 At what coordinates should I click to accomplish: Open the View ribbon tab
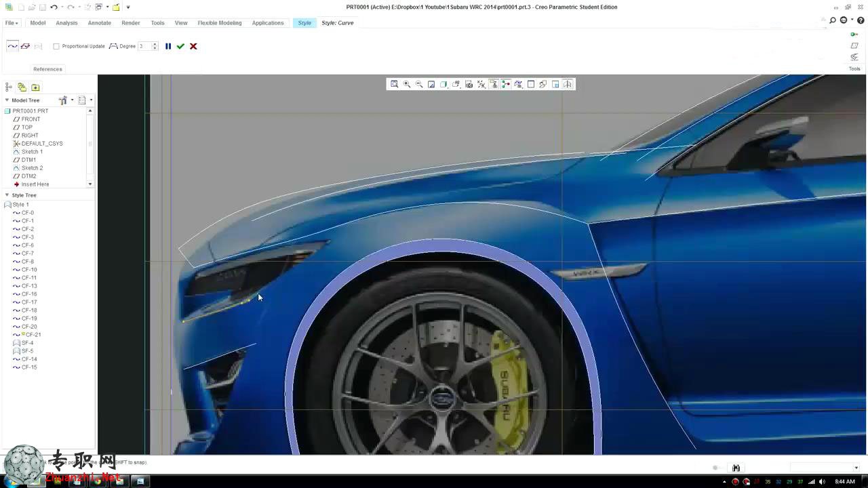(181, 23)
